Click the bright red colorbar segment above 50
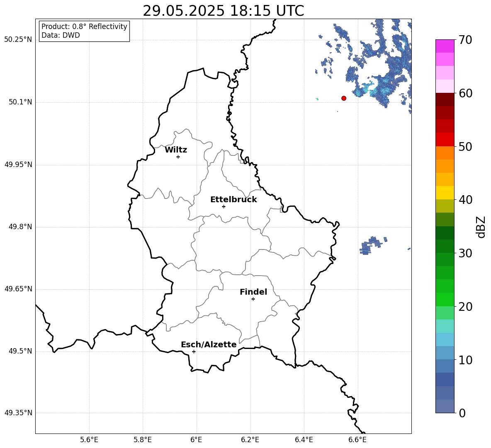This screenshot has width=491, height=448. 445,140
